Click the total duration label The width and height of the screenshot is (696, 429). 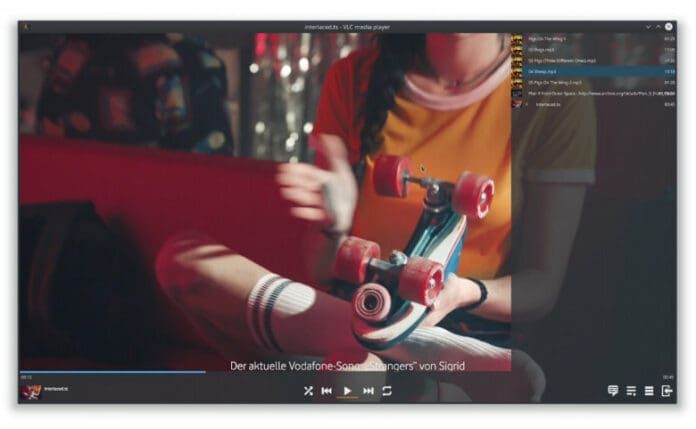(668, 377)
